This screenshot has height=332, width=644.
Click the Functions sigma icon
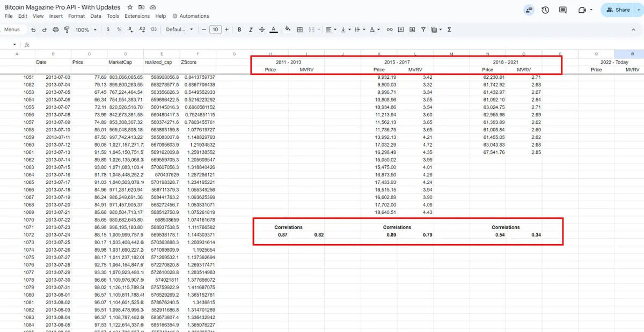click(449, 30)
